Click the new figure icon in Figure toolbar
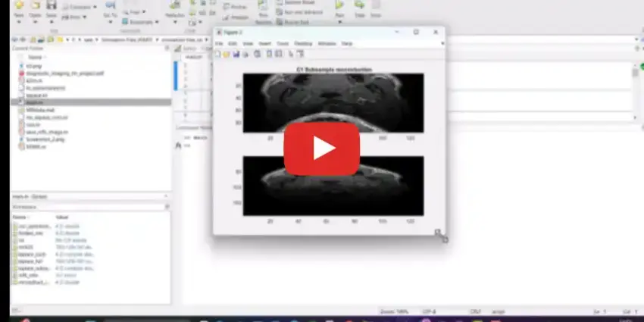The height and width of the screenshot is (322, 644). pyautogui.click(x=218, y=54)
